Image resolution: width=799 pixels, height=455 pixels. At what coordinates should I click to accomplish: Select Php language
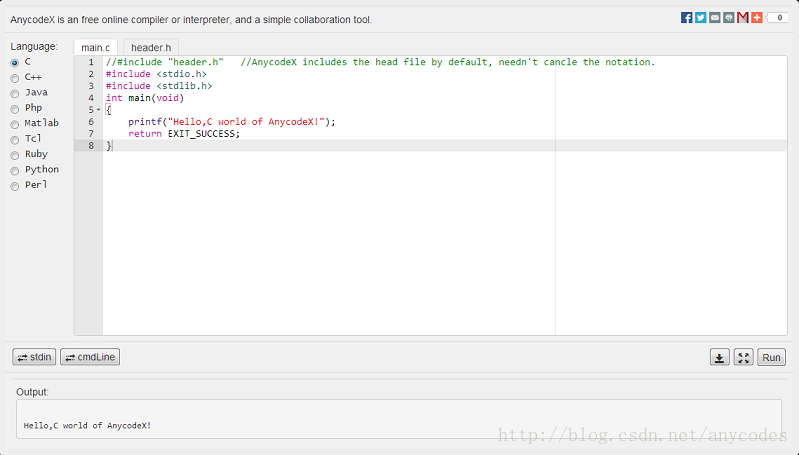point(15,109)
